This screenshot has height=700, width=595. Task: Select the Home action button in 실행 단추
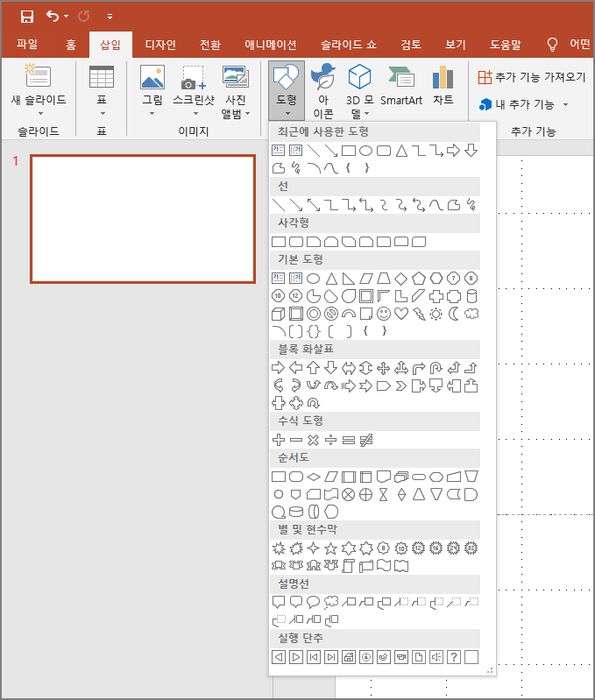349,657
